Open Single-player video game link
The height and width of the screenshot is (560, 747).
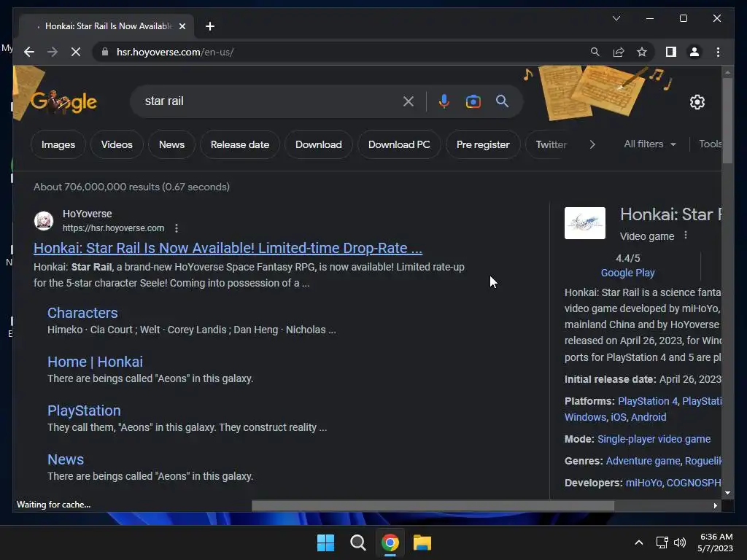coord(654,439)
